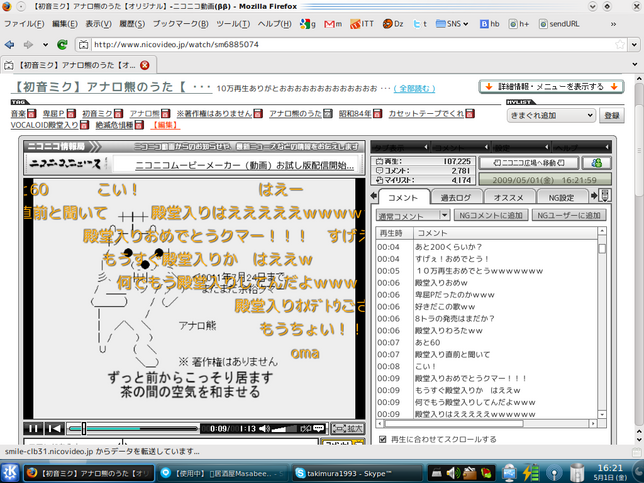The width and height of the screenshot is (644, 483).
Task: Go back with the browser back arrow
Action: (9, 44)
